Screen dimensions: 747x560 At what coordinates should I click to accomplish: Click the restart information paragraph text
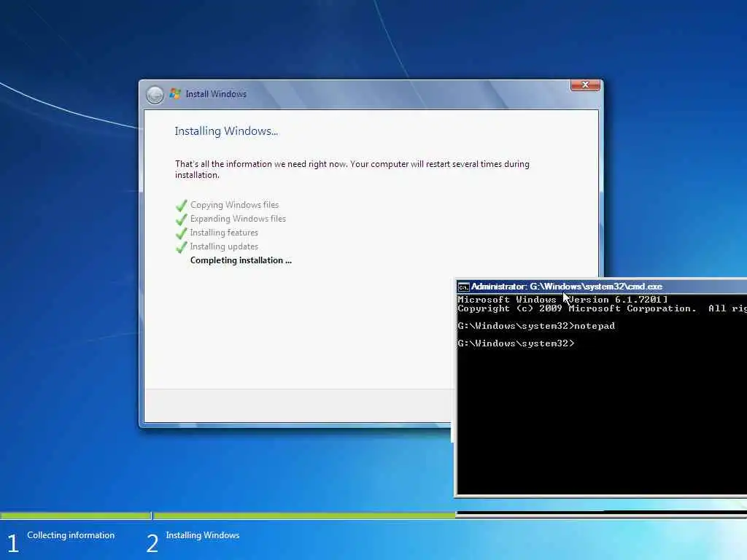click(352, 169)
